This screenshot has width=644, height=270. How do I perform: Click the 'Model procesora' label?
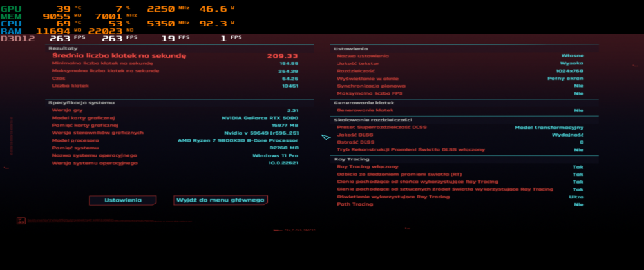tap(74, 140)
